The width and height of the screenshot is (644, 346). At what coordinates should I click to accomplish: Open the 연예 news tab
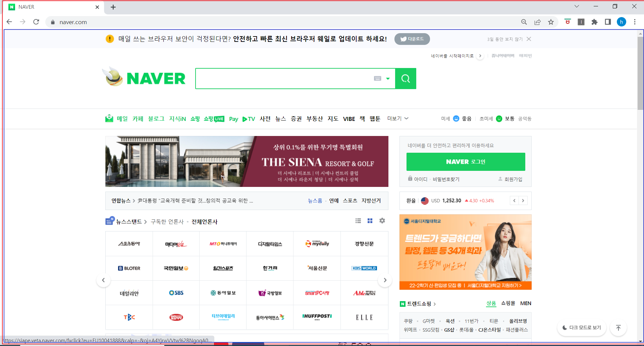334,201
